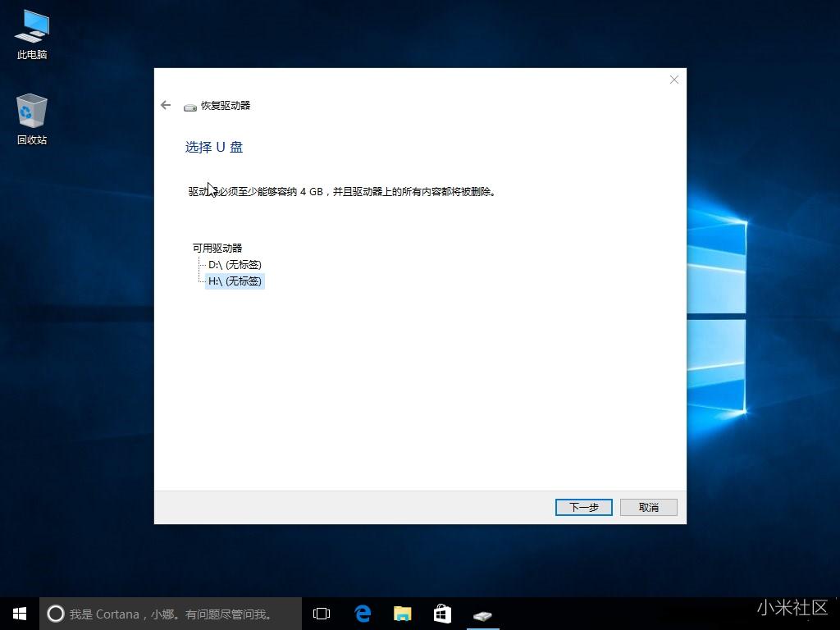Click the 可用驱动器 list heading
This screenshot has width=840, height=630.
coord(217,248)
